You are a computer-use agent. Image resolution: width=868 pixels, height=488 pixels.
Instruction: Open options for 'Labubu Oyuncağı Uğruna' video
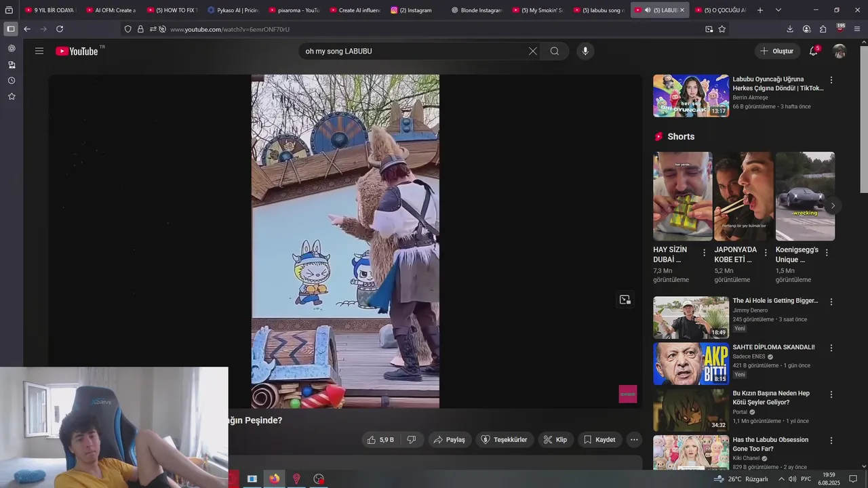(831, 80)
